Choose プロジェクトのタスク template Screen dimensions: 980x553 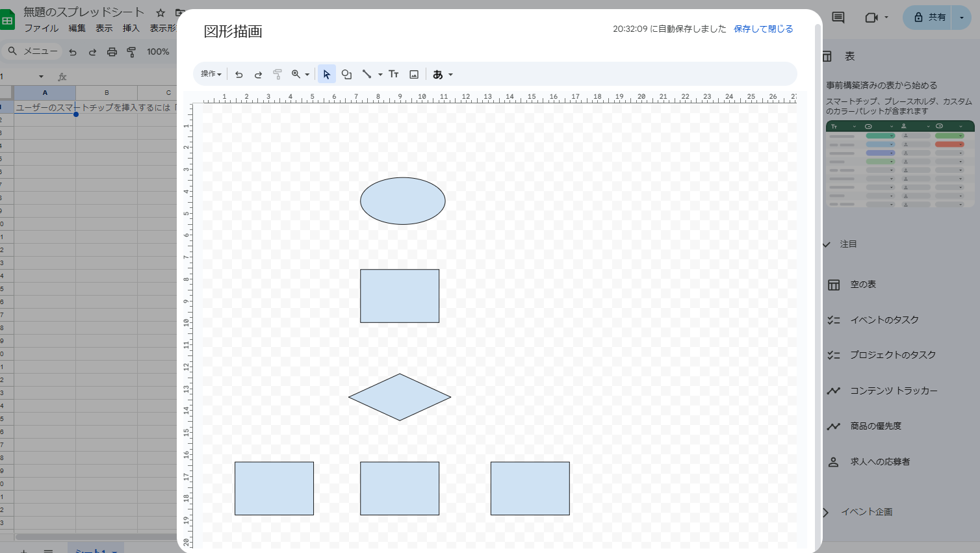pos(893,355)
